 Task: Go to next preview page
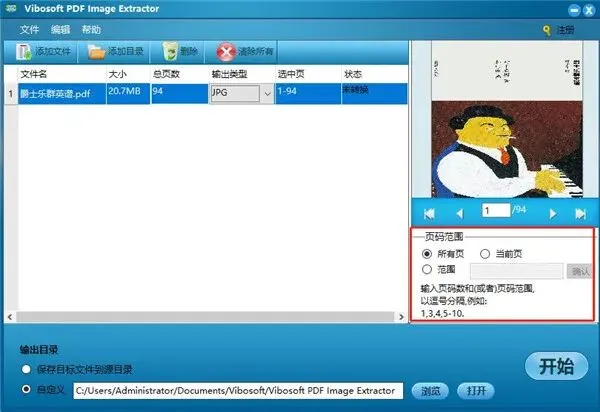[x=553, y=214]
